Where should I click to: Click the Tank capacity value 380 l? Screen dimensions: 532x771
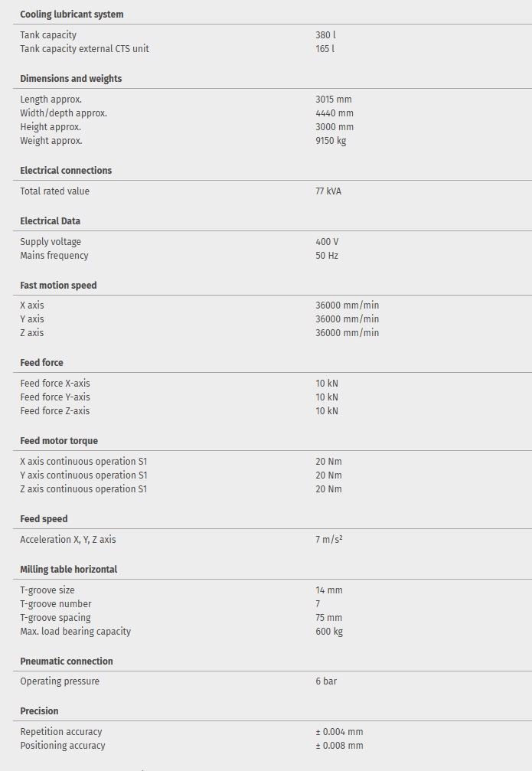coord(325,35)
